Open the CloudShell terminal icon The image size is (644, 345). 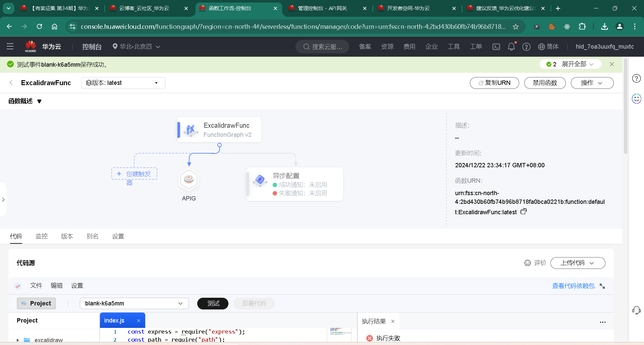click(x=496, y=47)
